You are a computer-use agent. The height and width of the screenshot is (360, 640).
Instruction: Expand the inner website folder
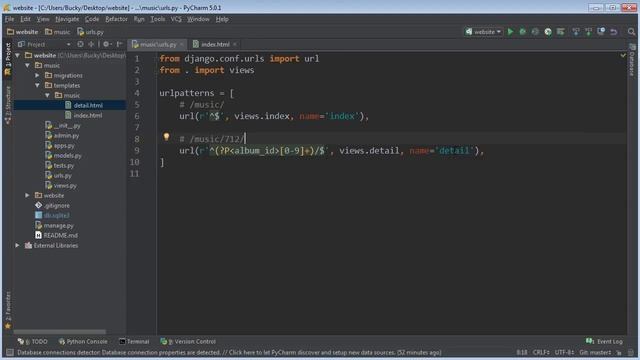point(27,195)
